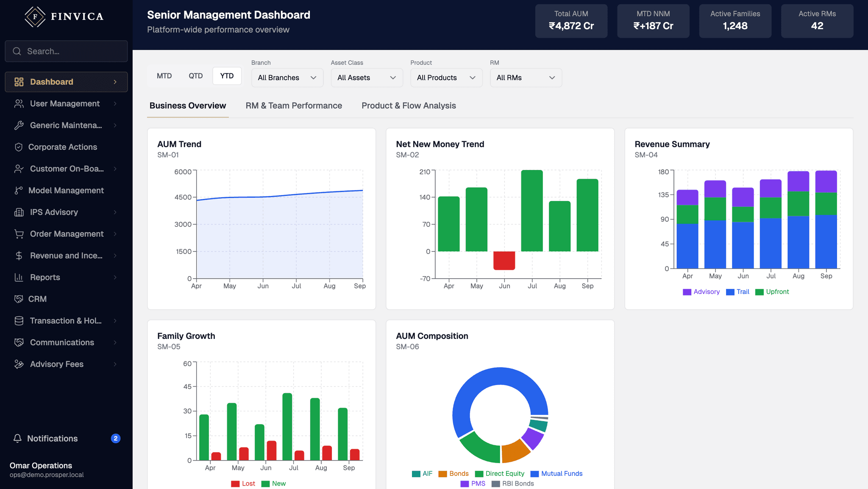The image size is (868, 489).
Task: Switch to Product & Flow Analysis tab
Action: pyautogui.click(x=409, y=106)
